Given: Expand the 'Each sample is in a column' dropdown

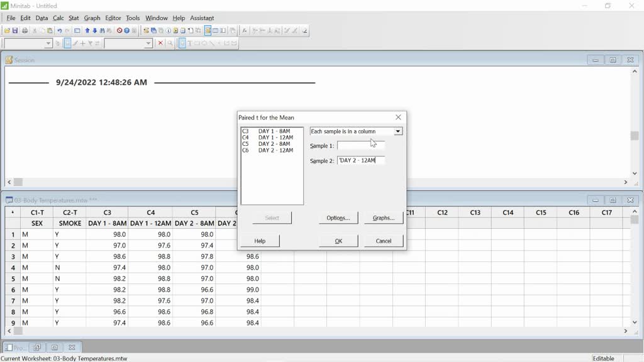Looking at the screenshot, I should coord(397,131).
